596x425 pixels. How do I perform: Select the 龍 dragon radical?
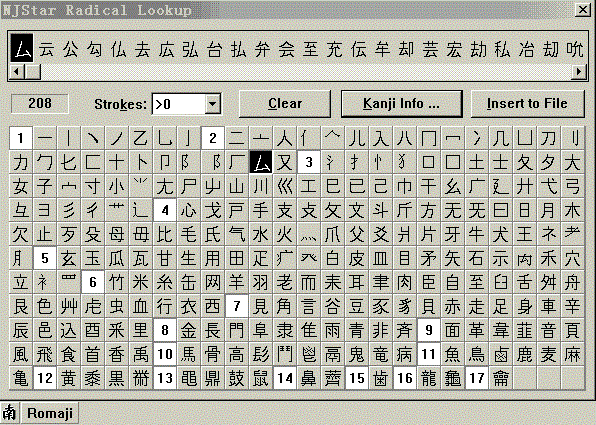pyautogui.click(x=429, y=378)
